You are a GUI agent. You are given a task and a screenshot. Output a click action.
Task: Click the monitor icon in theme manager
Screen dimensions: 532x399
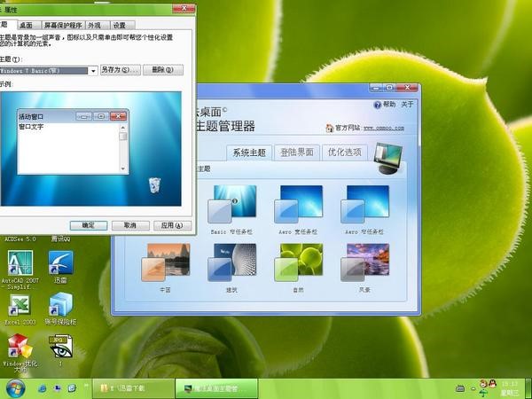(389, 158)
